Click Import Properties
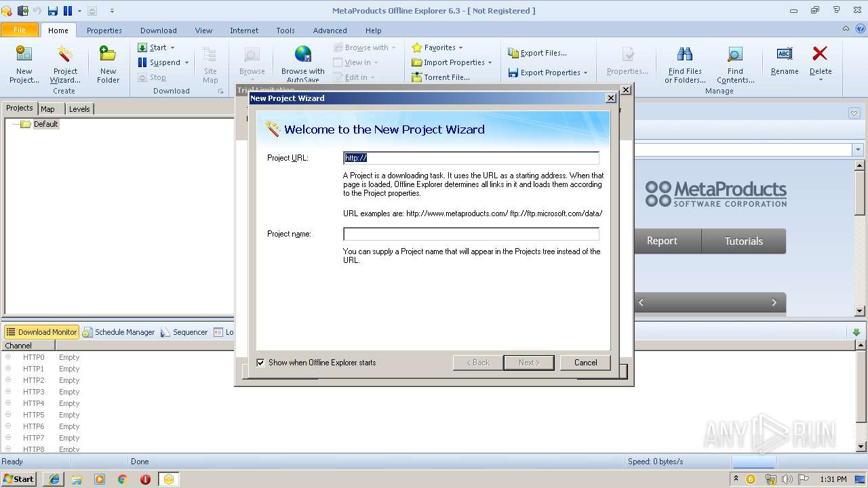The image size is (868, 488). (x=448, y=62)
